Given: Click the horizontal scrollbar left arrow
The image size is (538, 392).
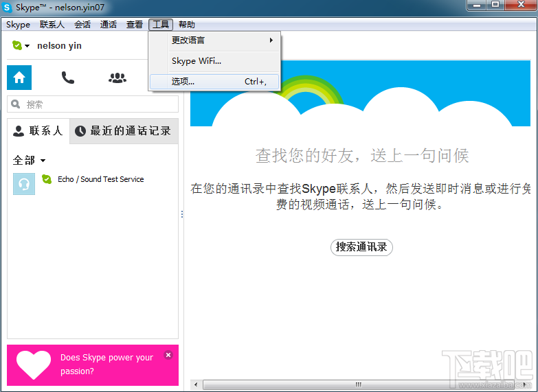Looking at the screenshot, I should [x=196, y=384].
